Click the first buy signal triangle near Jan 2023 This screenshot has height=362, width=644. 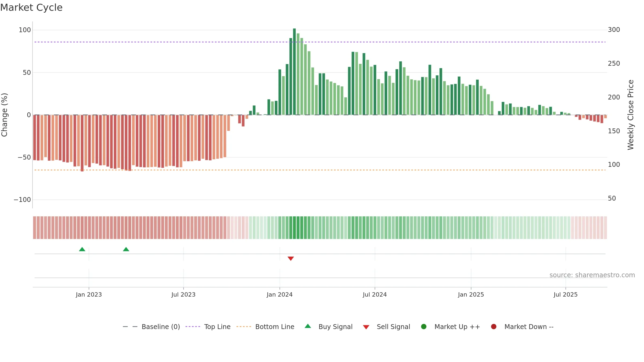[x=82, y=249]
